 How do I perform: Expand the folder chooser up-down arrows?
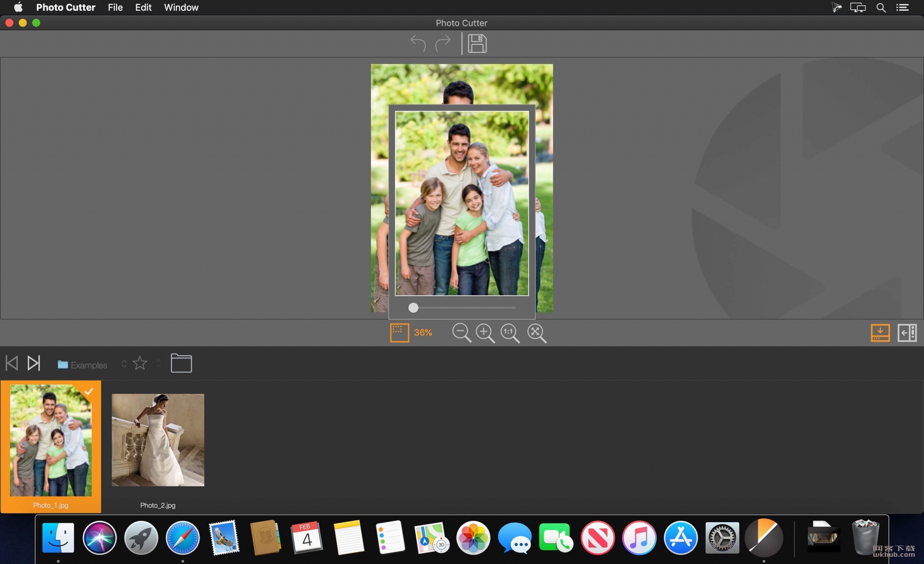pos(124,364)
